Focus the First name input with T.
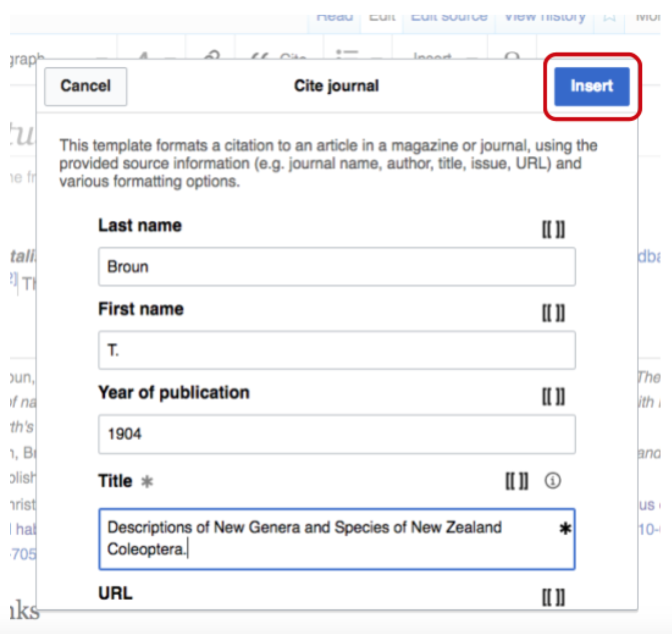 (336, 350)
